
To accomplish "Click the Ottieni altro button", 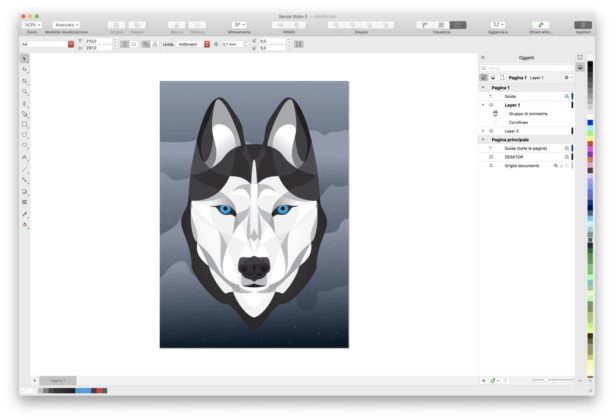I will (x=540, y=24).
